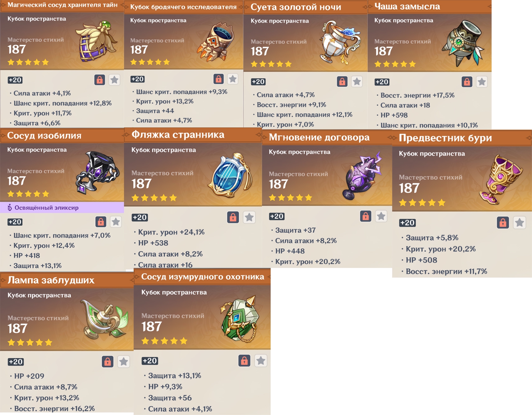Click star icon on Предвестник бури card

tap(519, 223)
